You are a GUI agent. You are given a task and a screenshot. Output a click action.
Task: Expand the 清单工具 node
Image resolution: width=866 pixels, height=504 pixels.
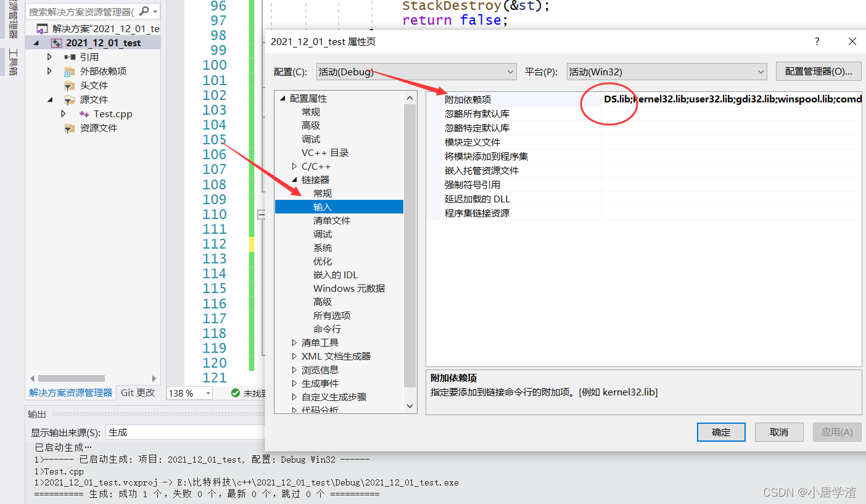point(294,342)
